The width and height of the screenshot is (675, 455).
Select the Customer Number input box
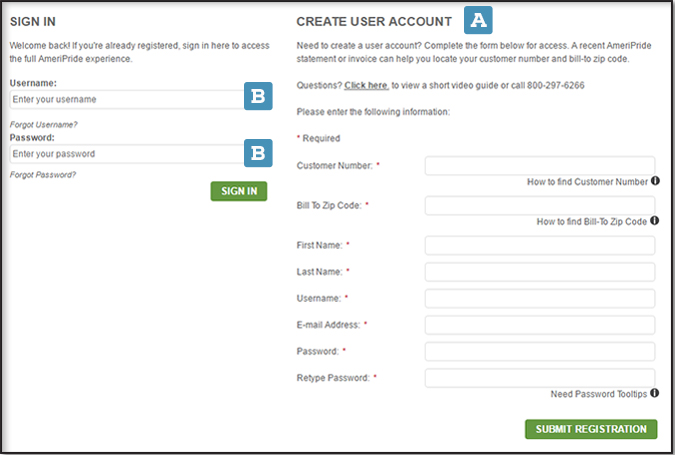(539, 165)
